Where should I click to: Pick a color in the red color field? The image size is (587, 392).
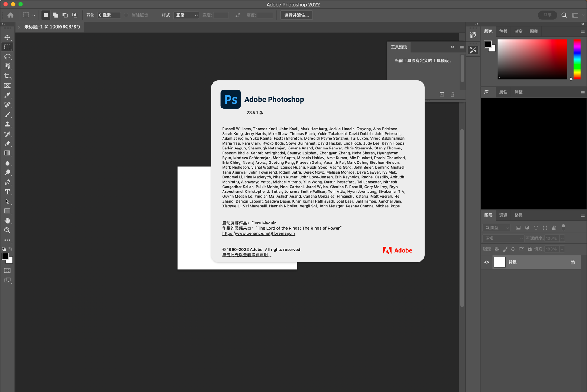click(532, 59)
